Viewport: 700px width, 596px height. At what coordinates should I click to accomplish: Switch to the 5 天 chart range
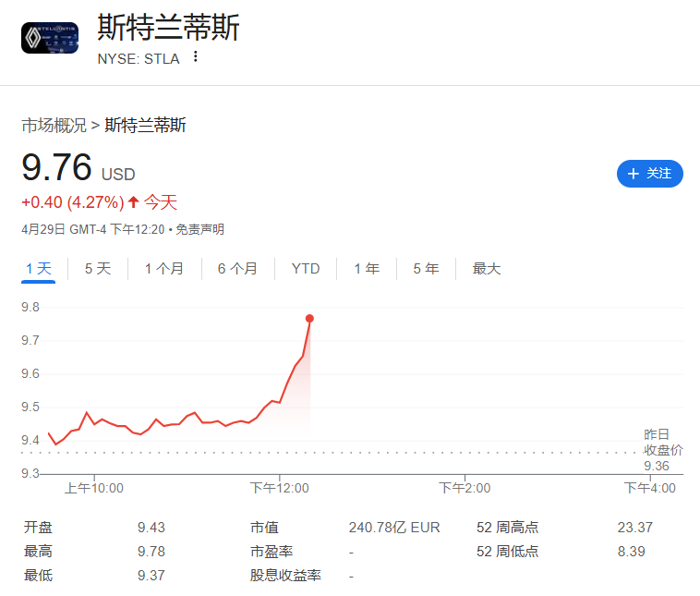pyautogui.click(x=98, y=269)
